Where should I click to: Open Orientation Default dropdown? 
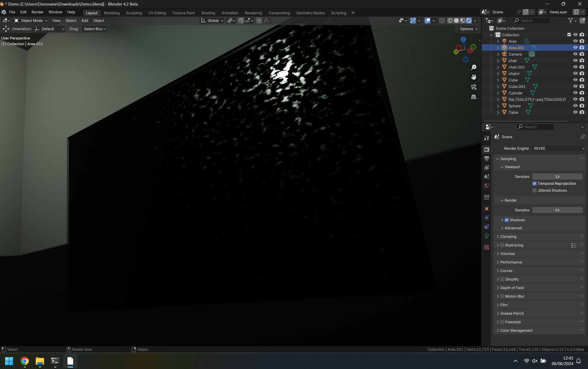click(50, 29)
